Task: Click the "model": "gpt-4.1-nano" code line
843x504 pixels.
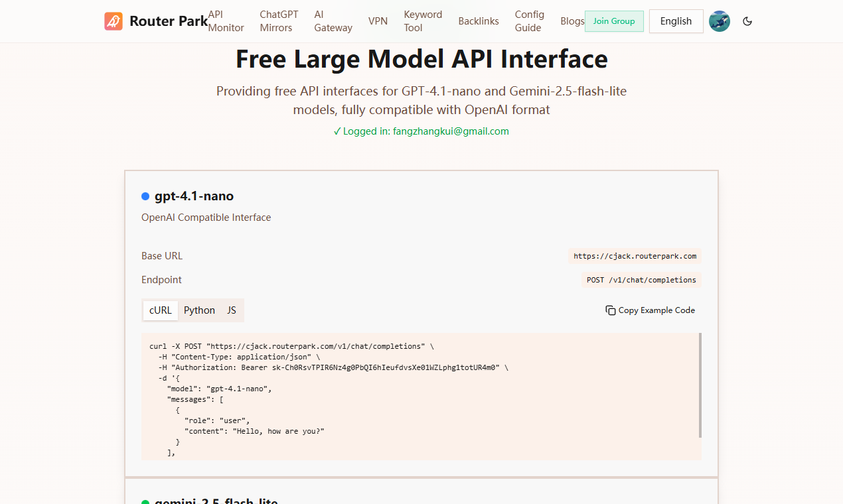Action: [219, 389]
